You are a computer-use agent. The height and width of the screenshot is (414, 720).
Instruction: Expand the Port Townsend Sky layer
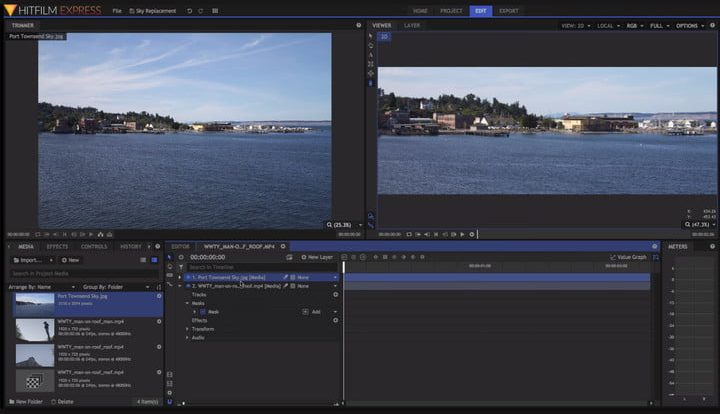180,277
